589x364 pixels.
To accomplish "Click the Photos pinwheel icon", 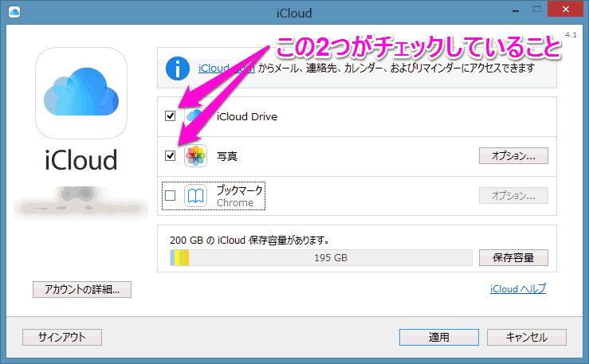I will [195, 156].
